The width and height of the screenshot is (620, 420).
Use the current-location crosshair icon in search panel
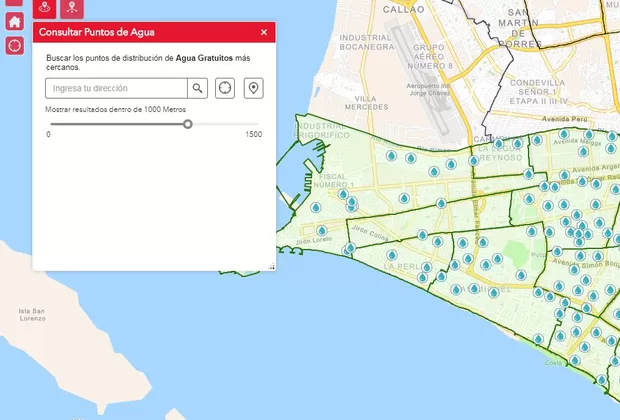[225, 88]
